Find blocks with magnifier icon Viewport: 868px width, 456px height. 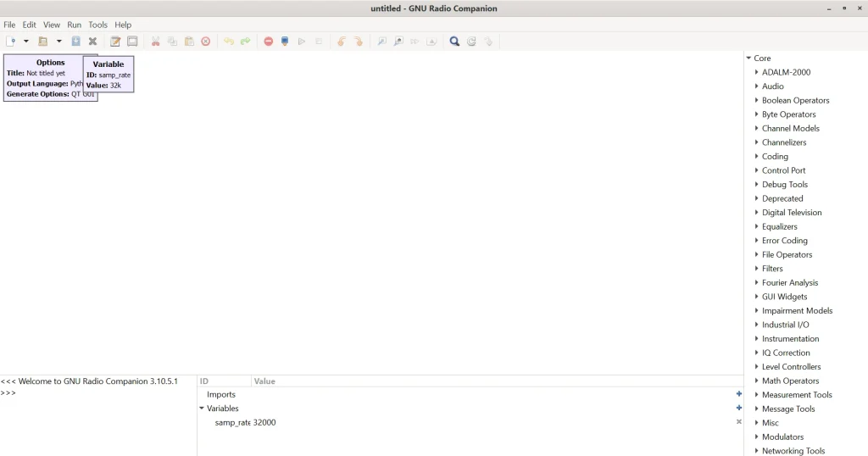(454, 42)
